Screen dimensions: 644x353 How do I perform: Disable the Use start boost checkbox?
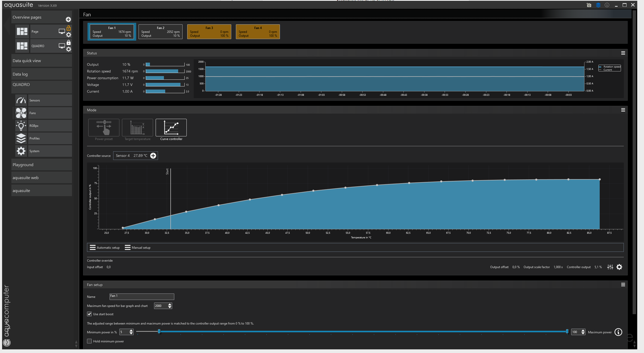89,314
